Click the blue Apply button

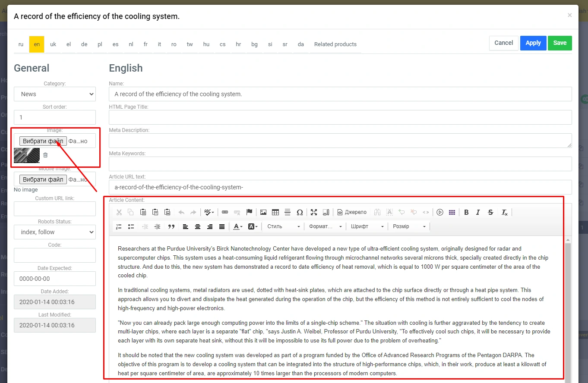[x=533, y=43]
